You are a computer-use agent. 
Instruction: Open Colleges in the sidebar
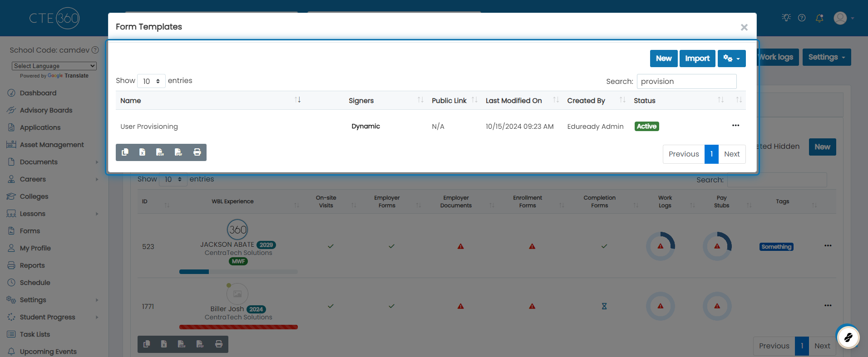[x=34, y=196]
